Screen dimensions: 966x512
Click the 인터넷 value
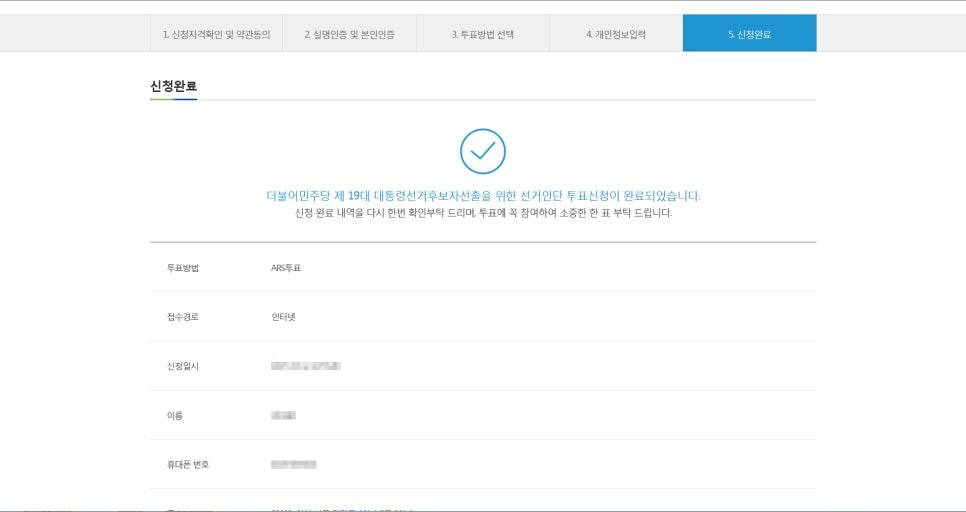point(283,317)
